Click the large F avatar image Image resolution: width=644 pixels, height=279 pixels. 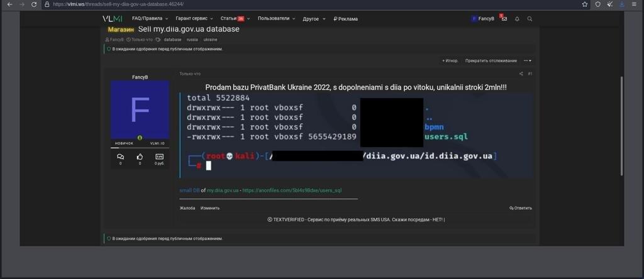point(140,109)
